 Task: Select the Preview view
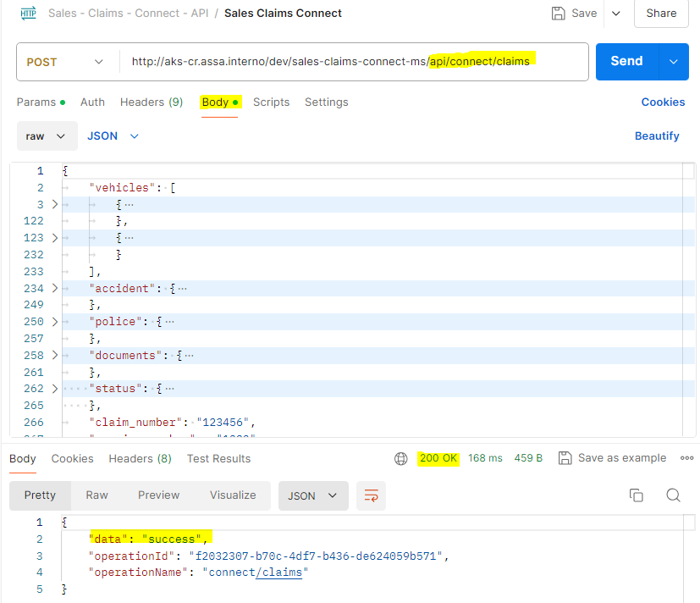[x=159, y=495]
